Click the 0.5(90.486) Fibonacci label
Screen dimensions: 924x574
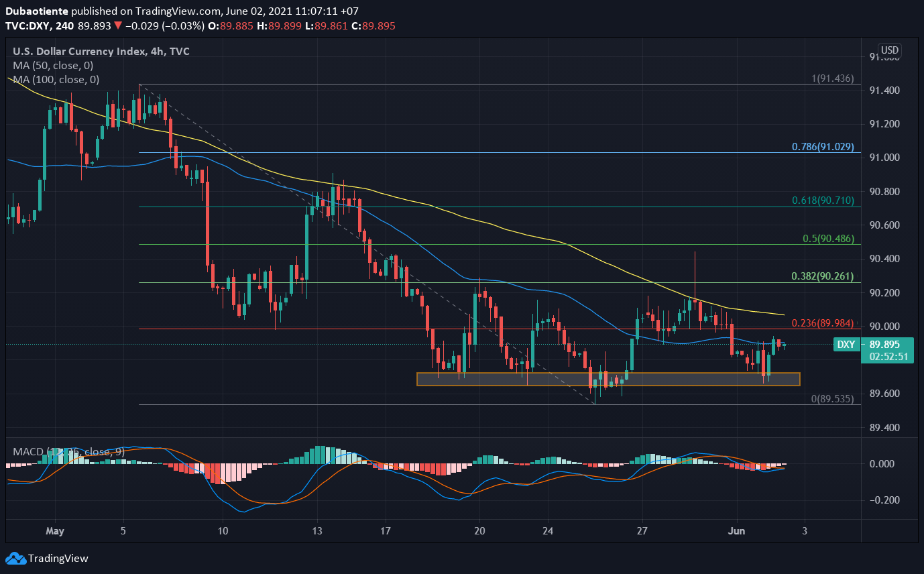pos(828,238)
